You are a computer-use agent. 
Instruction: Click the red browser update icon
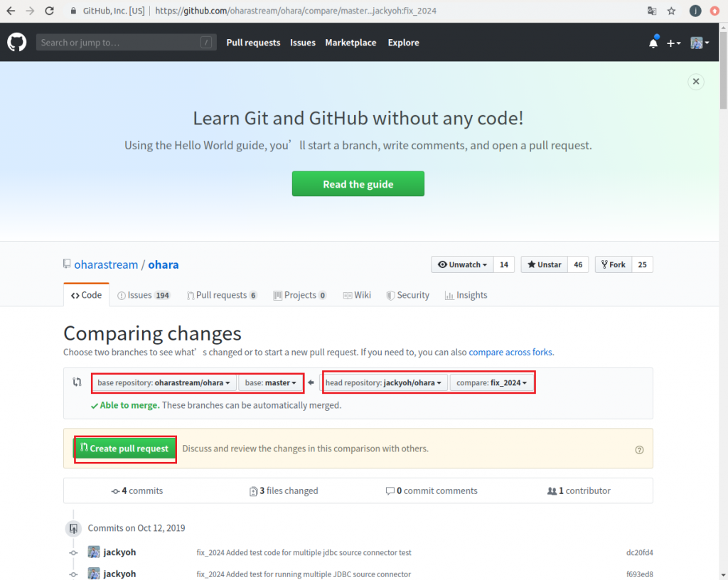click(714, 11)
